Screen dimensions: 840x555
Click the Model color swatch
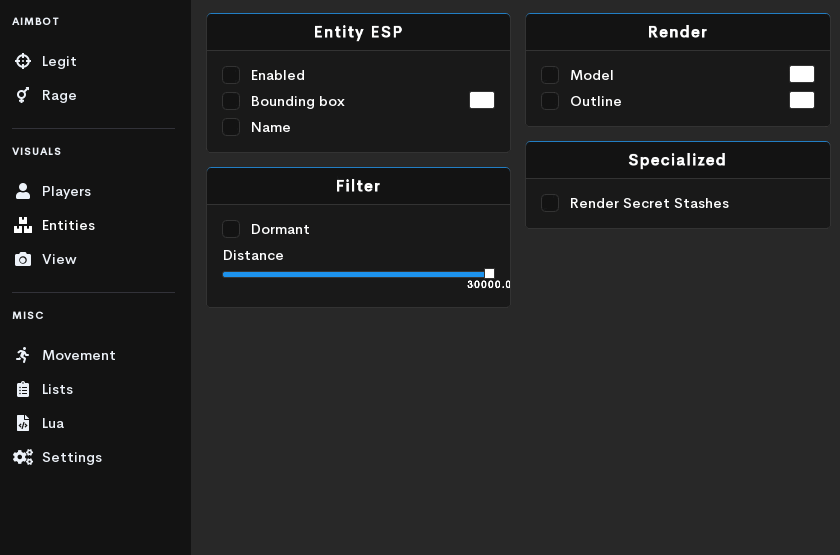point(802,74)
